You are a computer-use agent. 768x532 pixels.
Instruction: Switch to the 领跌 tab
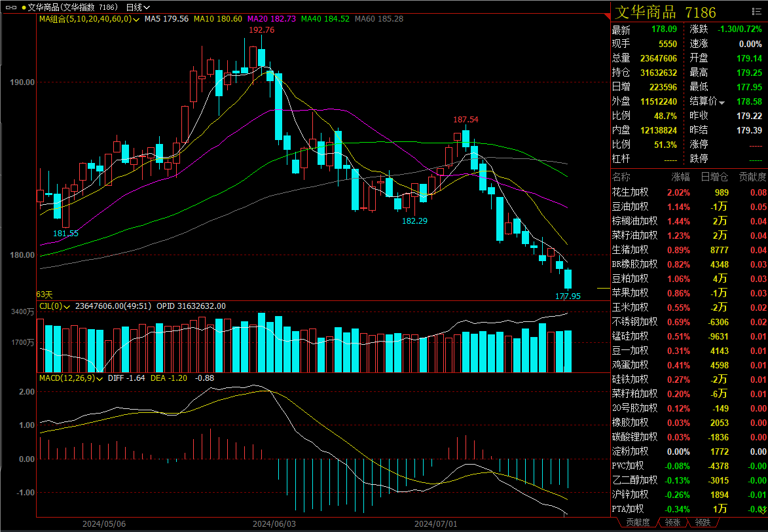(x=703, y=523)
